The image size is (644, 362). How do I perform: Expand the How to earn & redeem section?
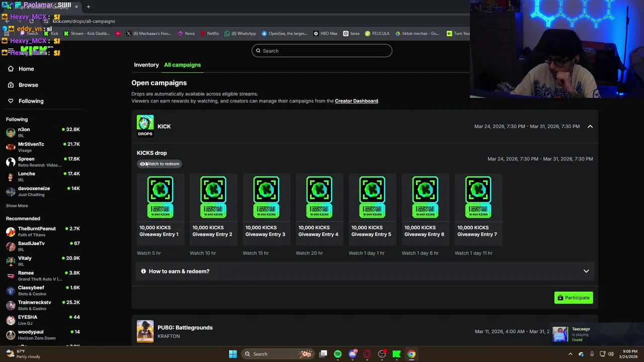[x=364, y=271]
